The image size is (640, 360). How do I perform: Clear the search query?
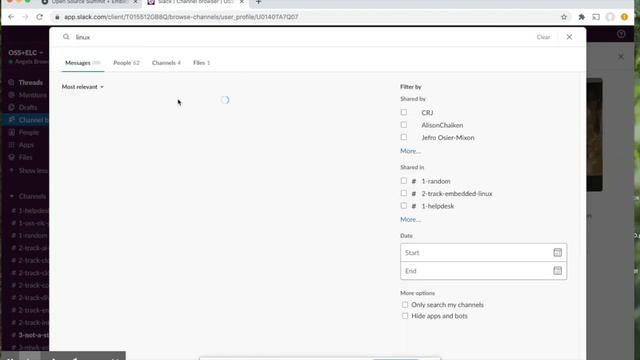[543, 37]
